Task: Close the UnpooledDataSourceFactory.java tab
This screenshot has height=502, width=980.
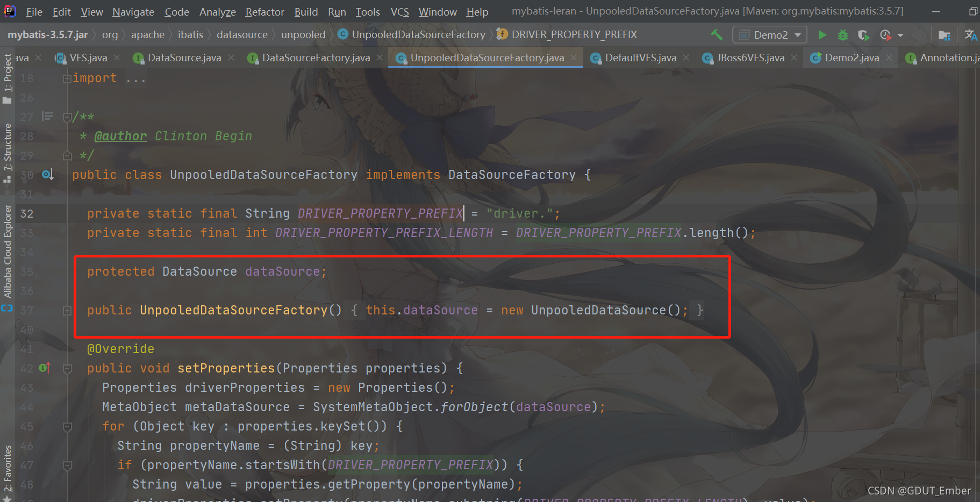Action: [x=574, y=58]
